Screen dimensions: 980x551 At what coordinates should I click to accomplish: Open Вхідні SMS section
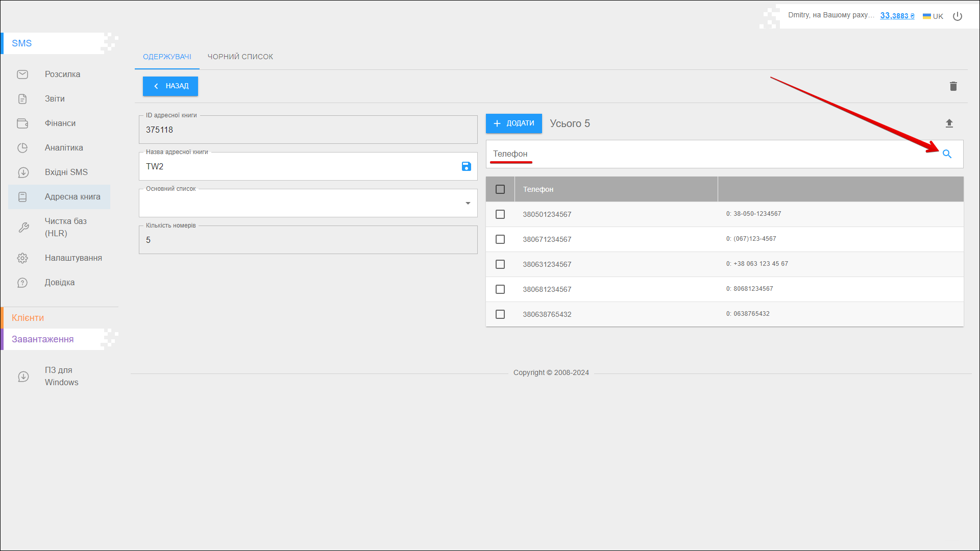(x=66, y=172)
